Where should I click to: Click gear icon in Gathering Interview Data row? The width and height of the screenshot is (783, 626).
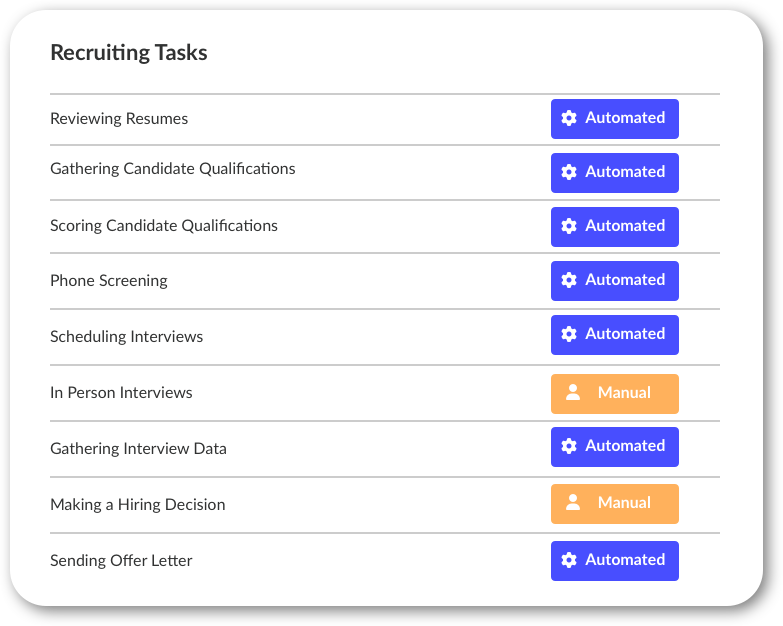coord(569,445)
